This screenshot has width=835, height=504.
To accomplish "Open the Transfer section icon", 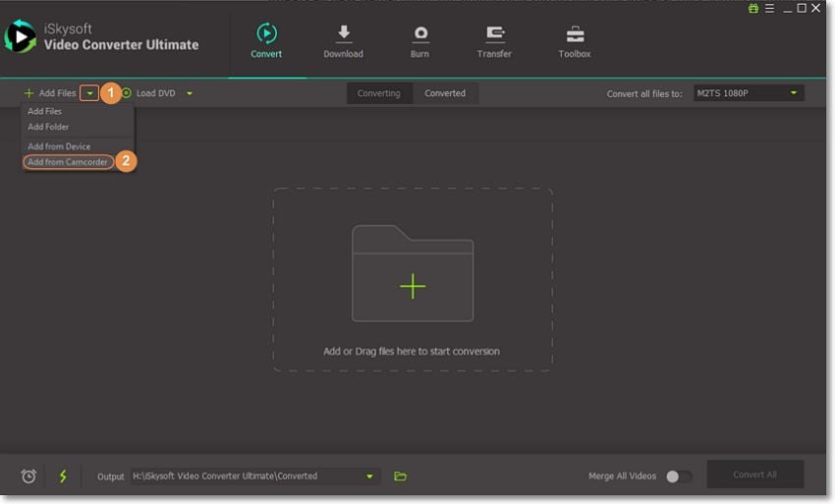I will (495, 34).
